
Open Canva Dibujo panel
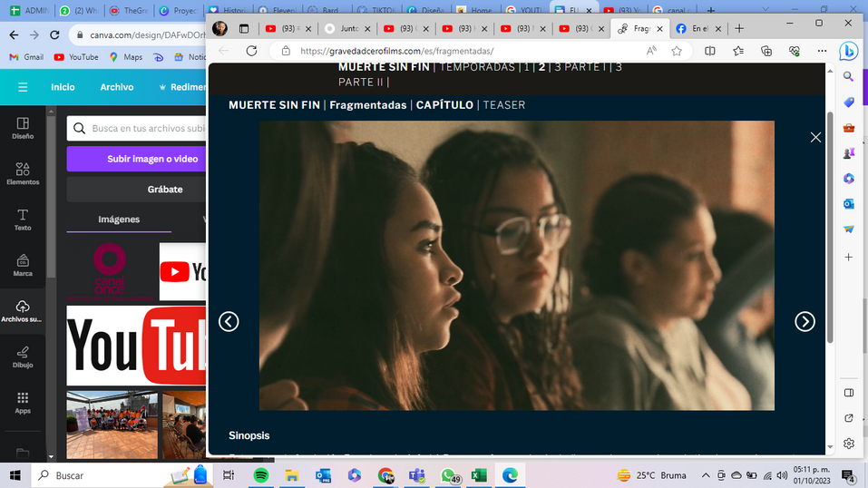click(x=23, y=357)
